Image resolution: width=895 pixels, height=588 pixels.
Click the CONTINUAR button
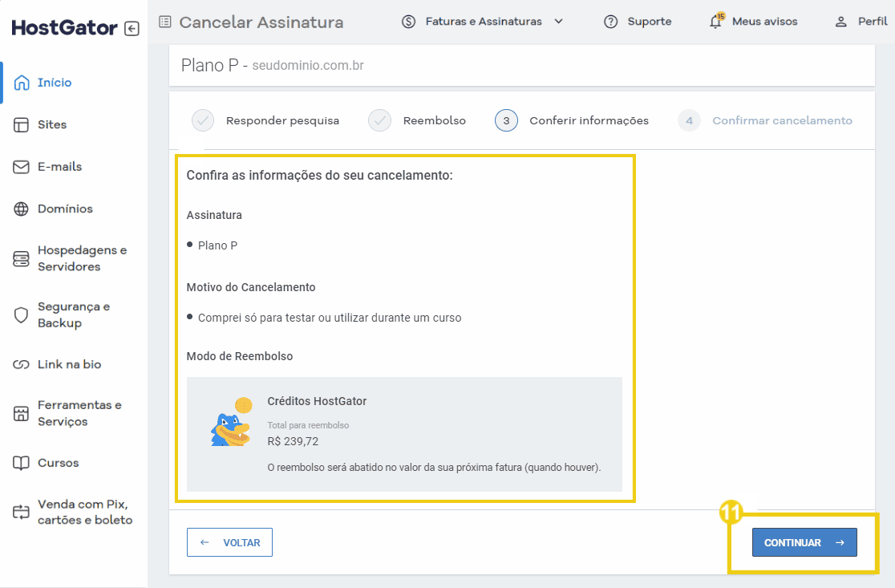point(804,542)
